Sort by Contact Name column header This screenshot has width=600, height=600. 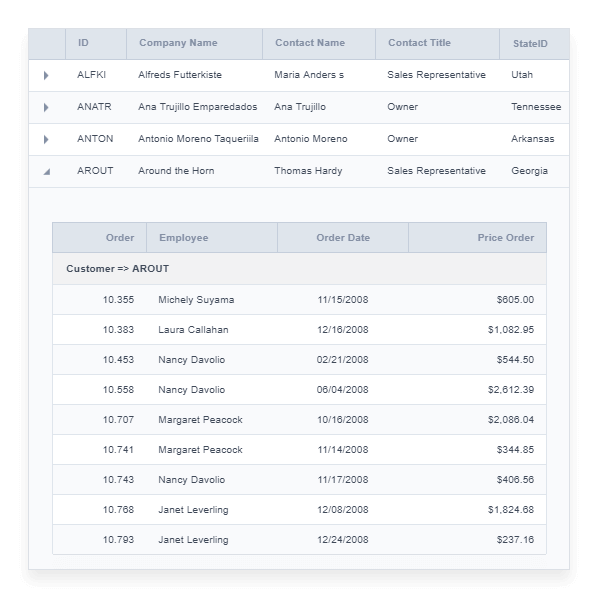pyautogui.click(x=319, y=43)
